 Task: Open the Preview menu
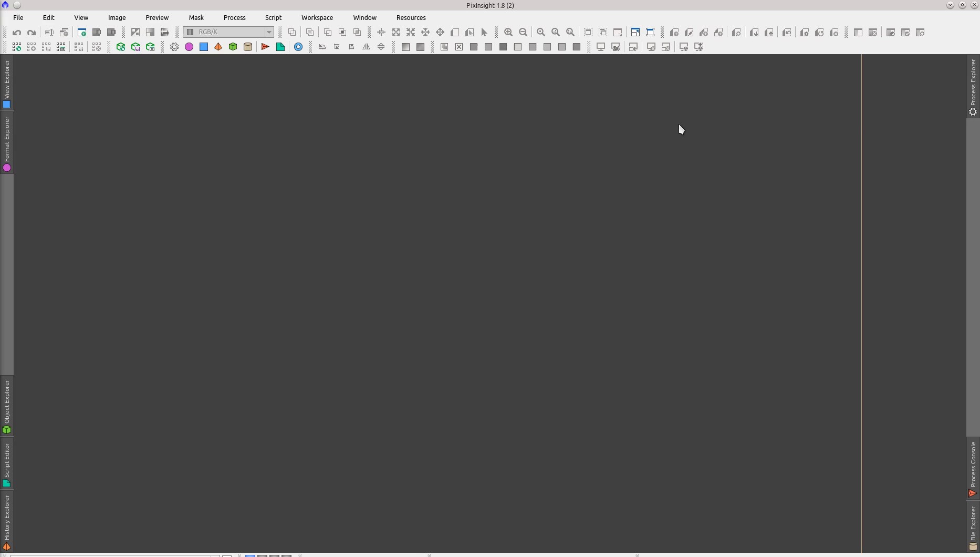point(157,18)
